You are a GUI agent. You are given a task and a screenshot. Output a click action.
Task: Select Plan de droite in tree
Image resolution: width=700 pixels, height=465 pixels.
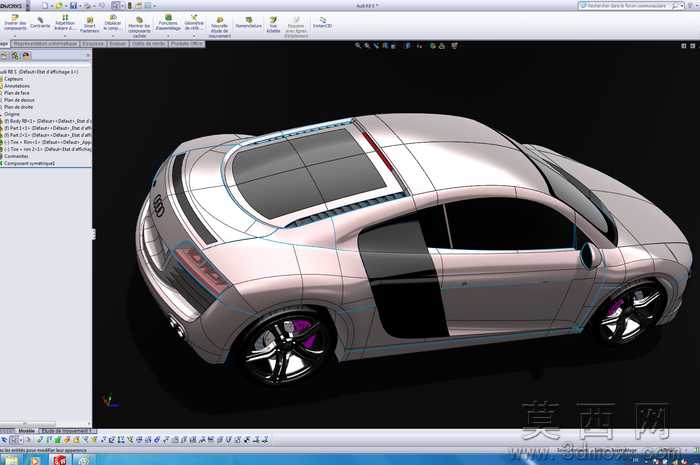tap(18, 108)
